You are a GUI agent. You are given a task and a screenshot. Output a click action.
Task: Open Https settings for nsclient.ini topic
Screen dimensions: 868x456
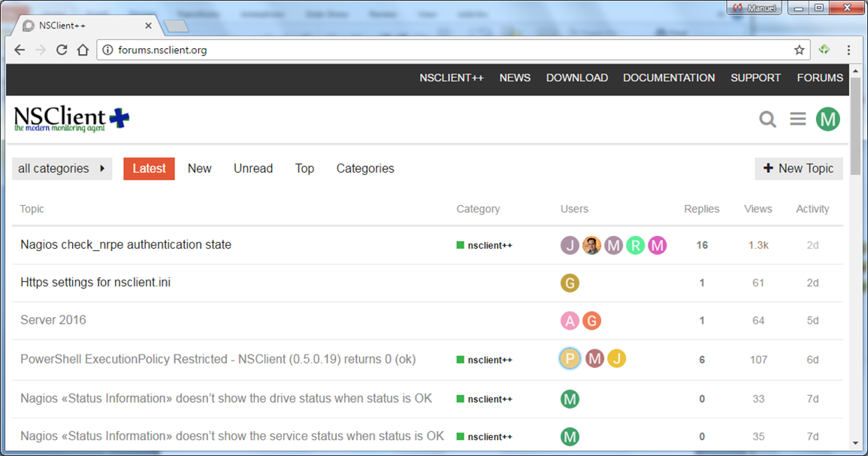click(x=95, y=282)
